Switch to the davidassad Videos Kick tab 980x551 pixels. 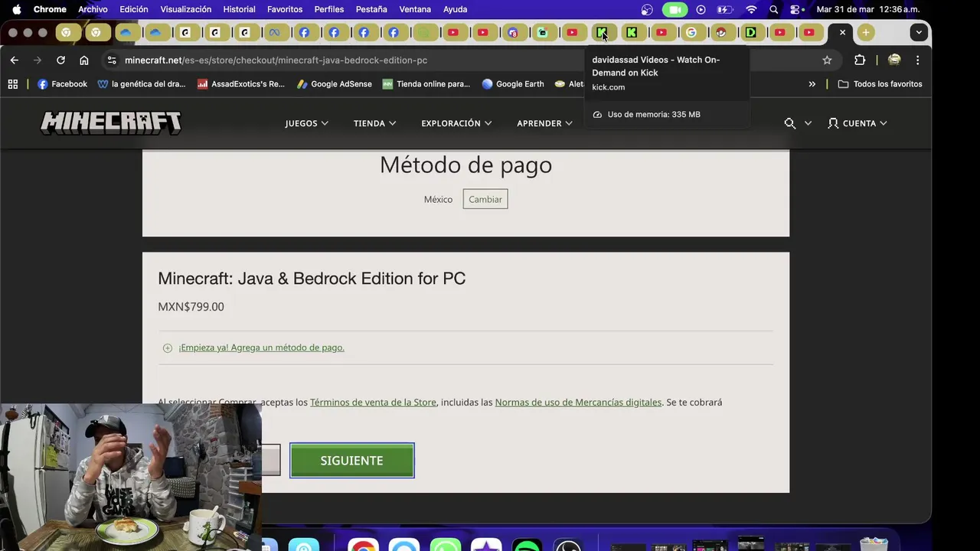602,32
